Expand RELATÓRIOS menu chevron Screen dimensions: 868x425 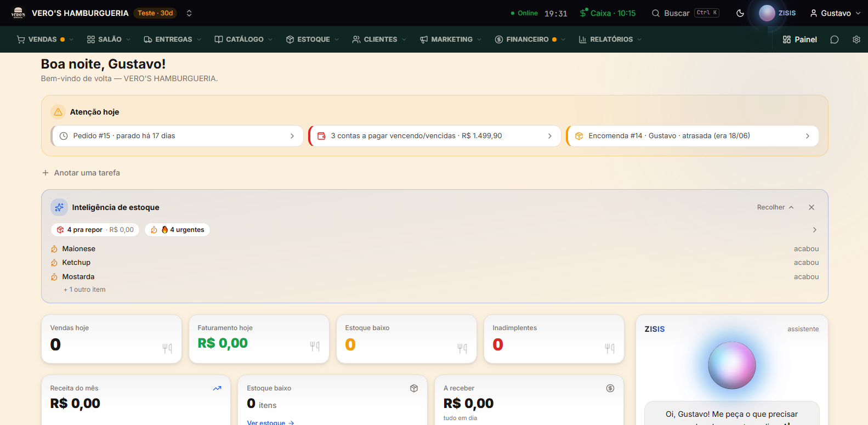point(639,39)
